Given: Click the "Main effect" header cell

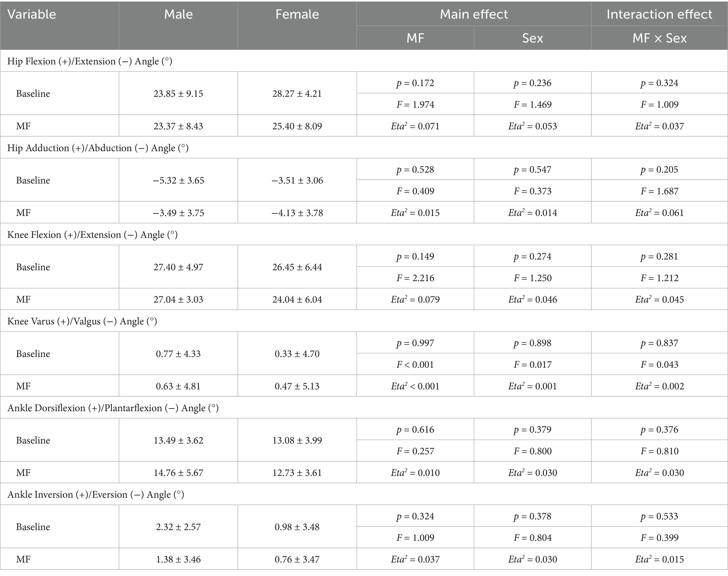Looking at the screenshot, I should click(x=473, y=14).
